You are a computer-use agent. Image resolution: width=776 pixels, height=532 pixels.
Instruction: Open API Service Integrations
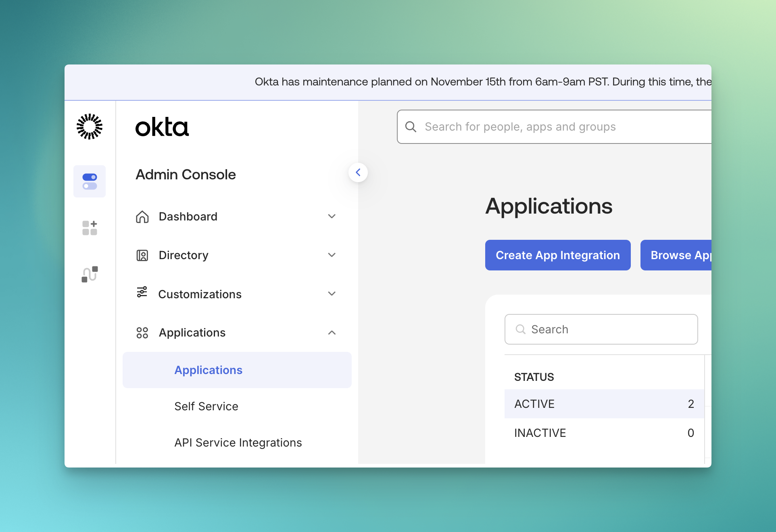click(238, 442)
